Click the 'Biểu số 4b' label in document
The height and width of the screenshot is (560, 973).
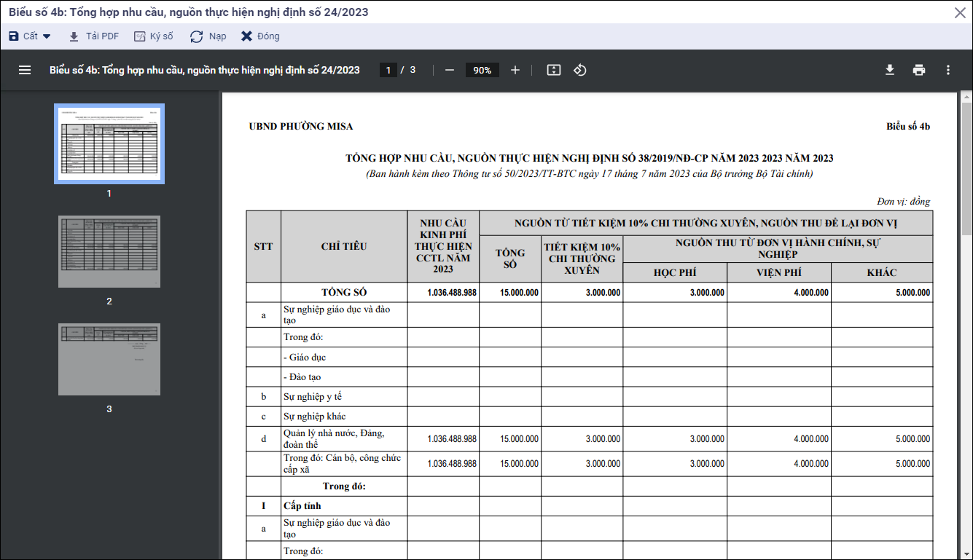pos(908,127)
